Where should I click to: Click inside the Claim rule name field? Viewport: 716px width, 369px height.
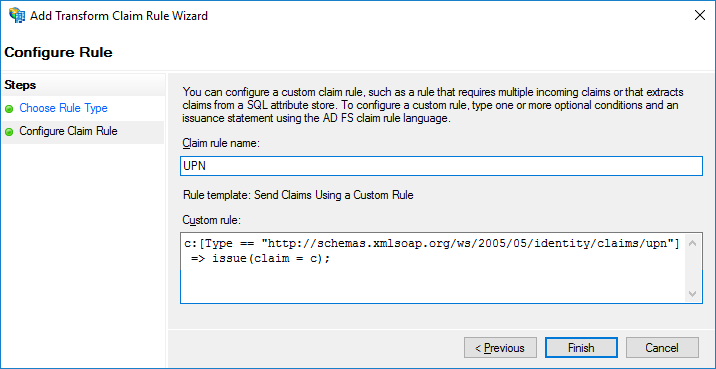(441, 166)
